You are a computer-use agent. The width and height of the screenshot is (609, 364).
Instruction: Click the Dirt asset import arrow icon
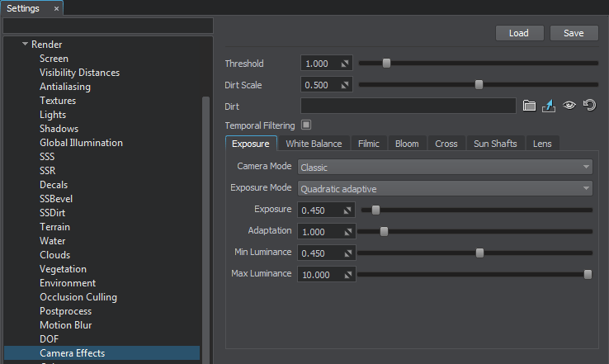[549, 106]
